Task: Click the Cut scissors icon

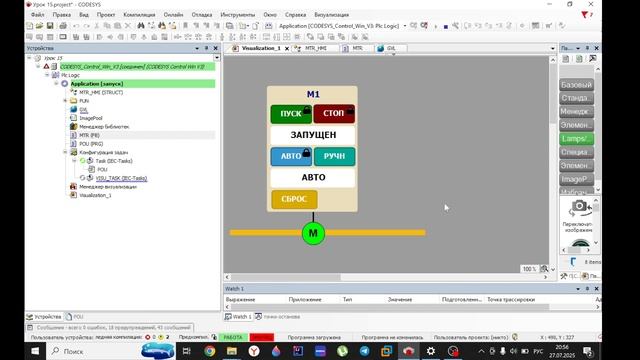Action: (97, 26)
